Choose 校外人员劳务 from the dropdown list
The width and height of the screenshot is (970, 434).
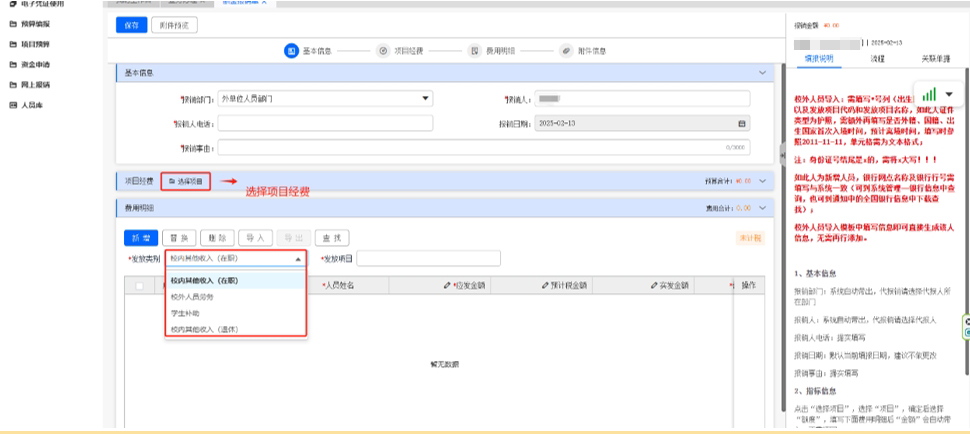pos(192,297)
